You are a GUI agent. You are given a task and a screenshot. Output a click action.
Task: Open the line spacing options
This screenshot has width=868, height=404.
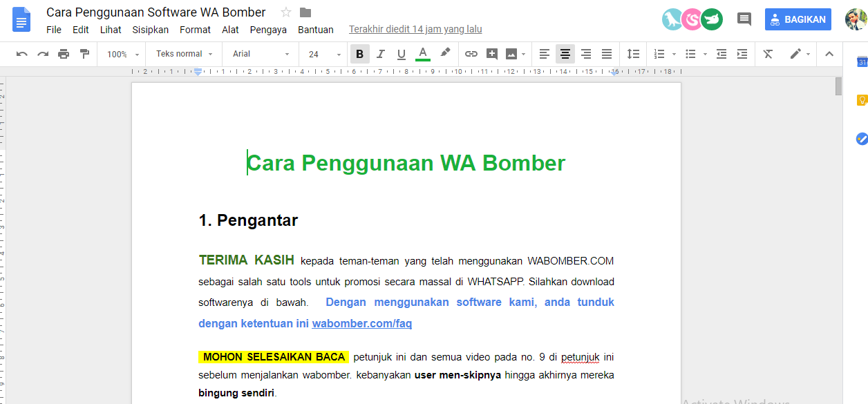(x=633, y=54)
